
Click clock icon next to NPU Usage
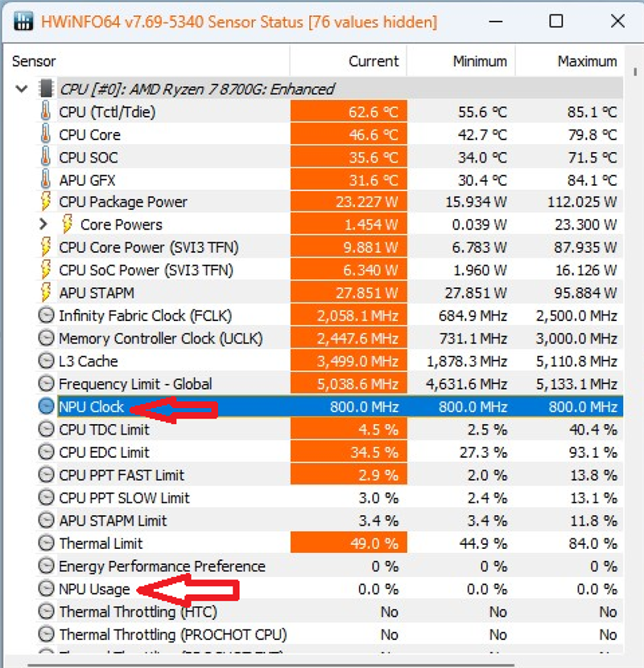click(x=46, y=589)
